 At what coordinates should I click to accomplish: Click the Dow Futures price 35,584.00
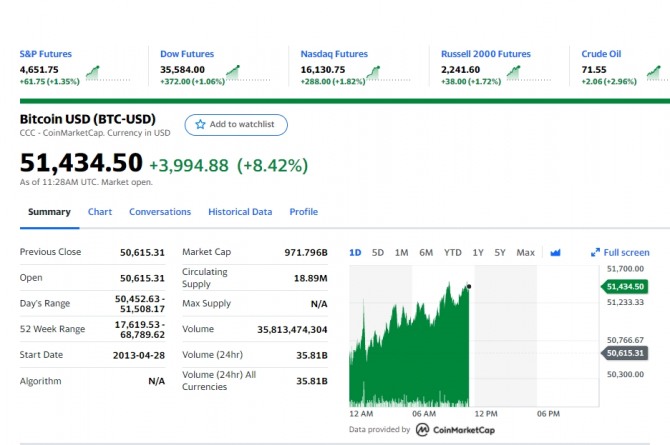(182, 70)
